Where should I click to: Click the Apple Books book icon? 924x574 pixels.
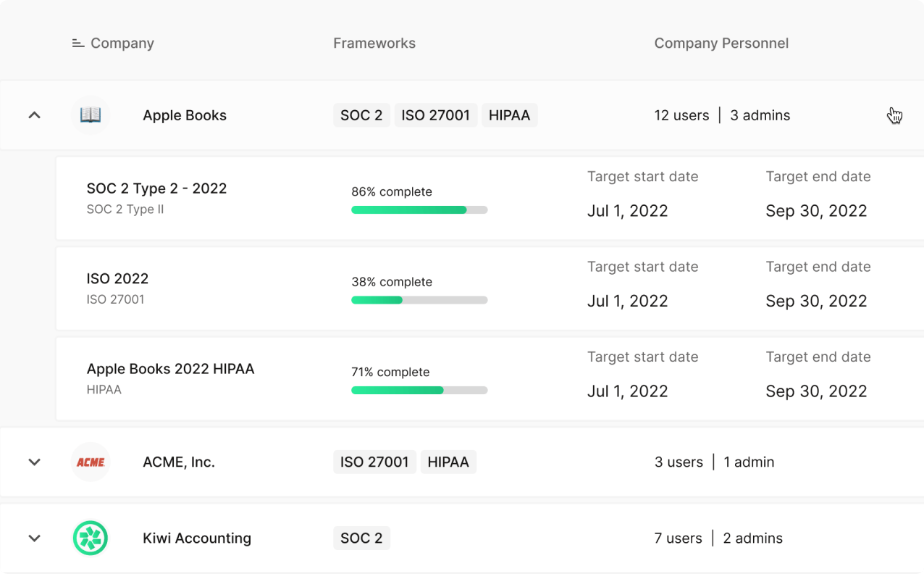[91, 115]
